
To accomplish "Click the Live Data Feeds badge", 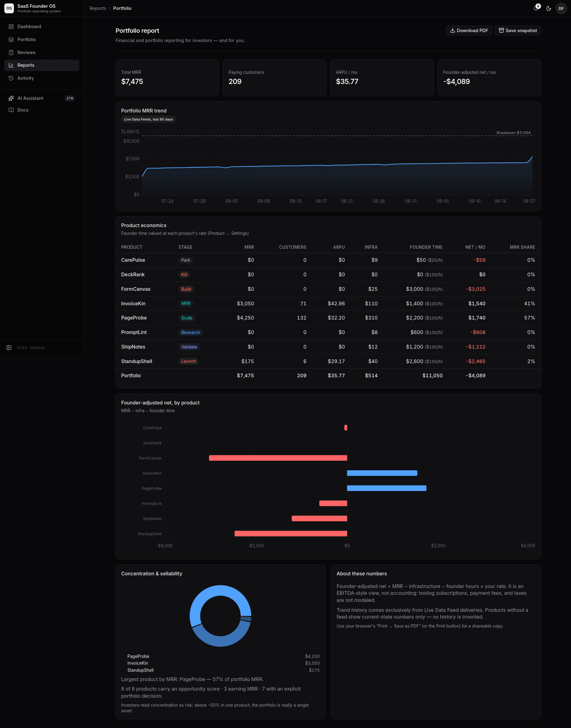I will click(x=148, y=119).
